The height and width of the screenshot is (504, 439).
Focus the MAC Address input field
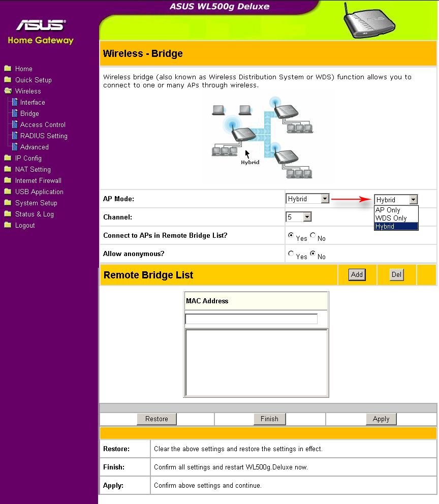(x=252, y=319)
